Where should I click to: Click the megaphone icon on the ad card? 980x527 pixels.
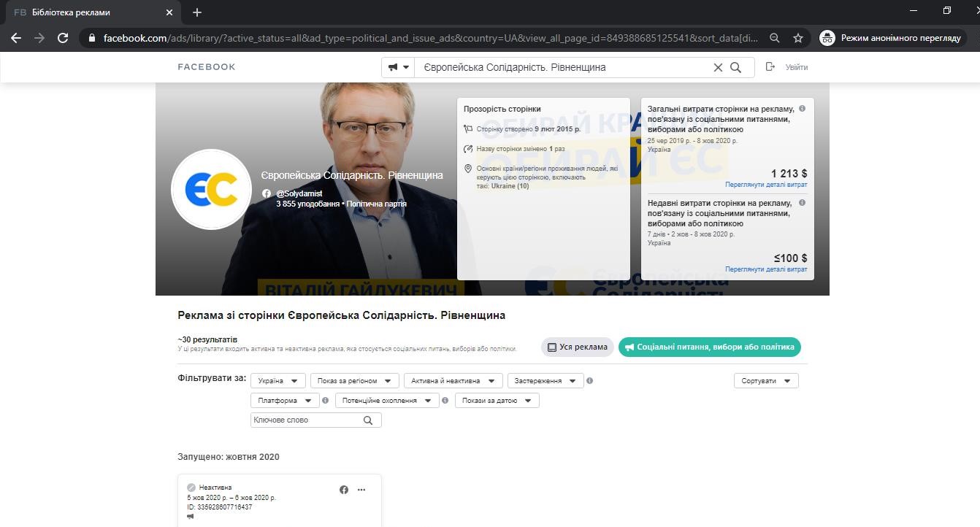(191, 516)
